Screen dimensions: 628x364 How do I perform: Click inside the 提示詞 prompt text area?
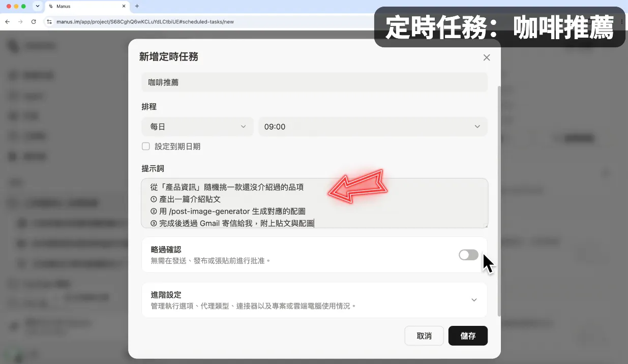click(314, 203)
